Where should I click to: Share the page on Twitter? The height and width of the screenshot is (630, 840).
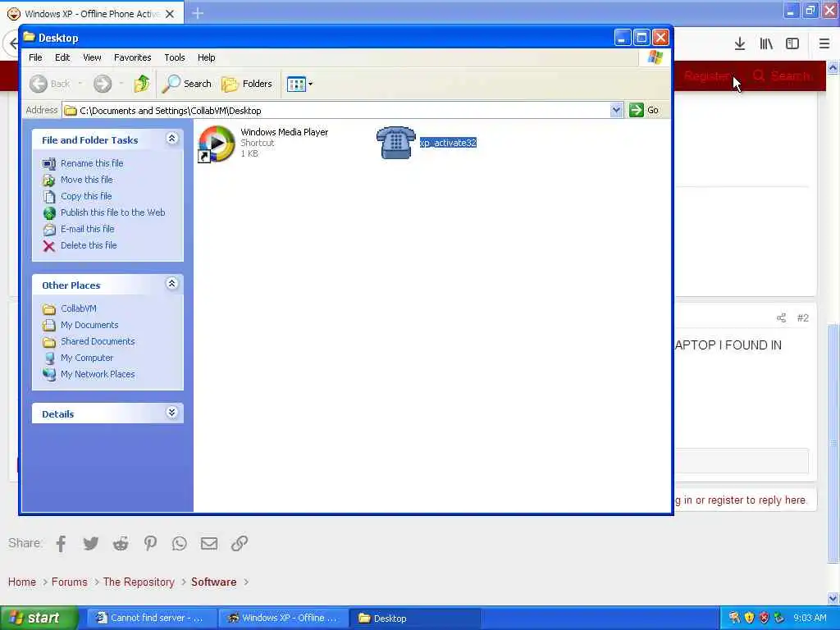coord(90,543)
